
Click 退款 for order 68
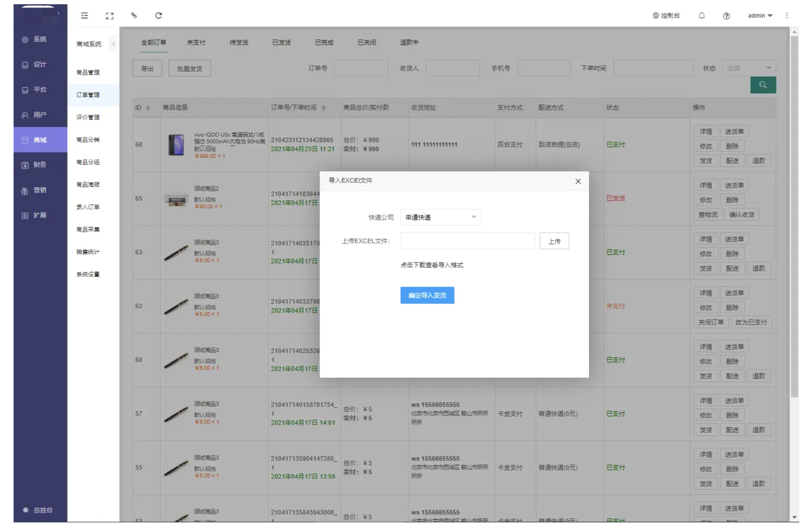(759, 161)
